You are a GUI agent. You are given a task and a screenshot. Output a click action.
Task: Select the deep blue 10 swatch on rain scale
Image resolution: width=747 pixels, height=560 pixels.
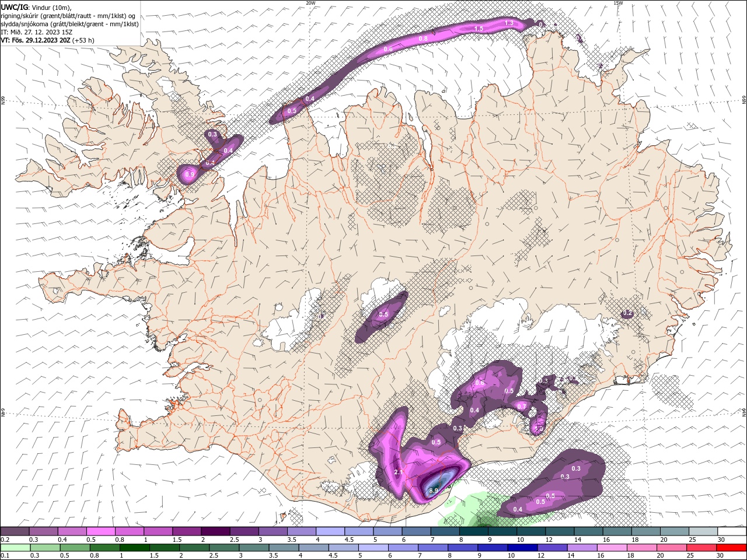522,547
